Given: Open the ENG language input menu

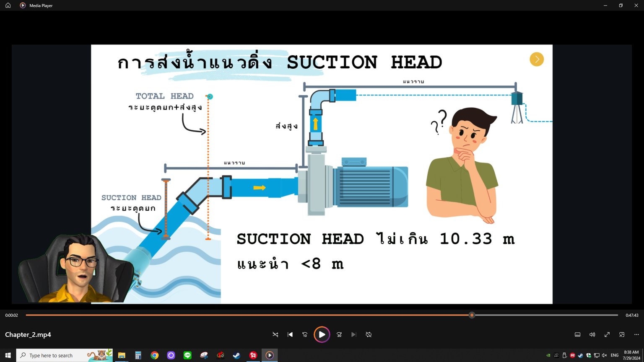Looking at the screenshot, I should coord(615,355).
